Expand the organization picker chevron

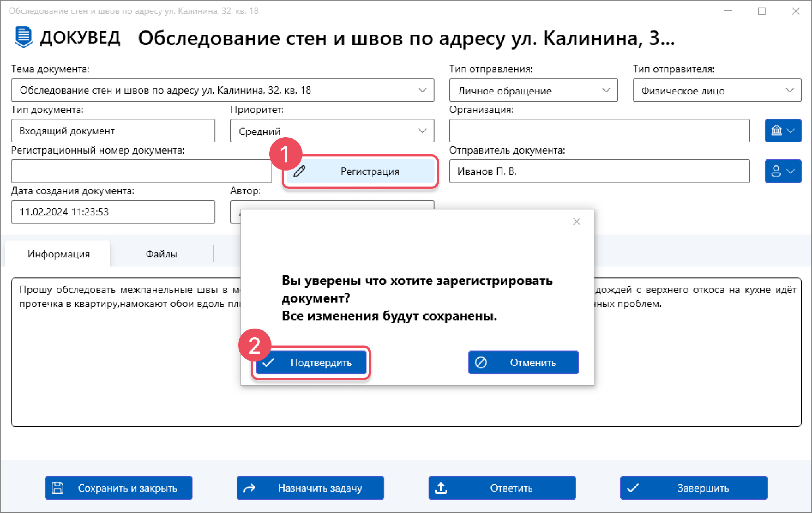[x=791, y=131]
